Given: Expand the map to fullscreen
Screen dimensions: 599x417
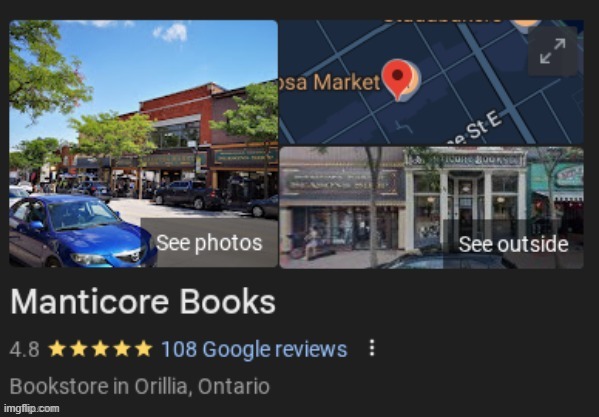Looking at the screenshot, I should [552, 51].
